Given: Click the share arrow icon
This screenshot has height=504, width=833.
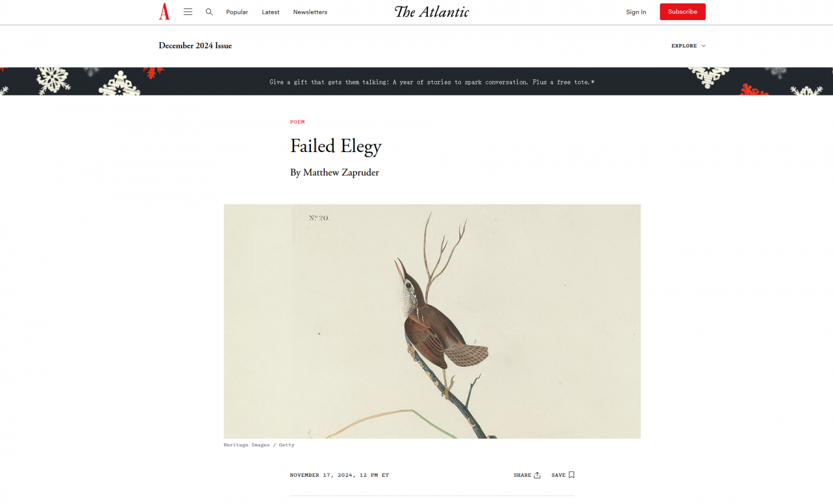Looking at the screenshot, I should pyautogui.click(x=537, y=475).
